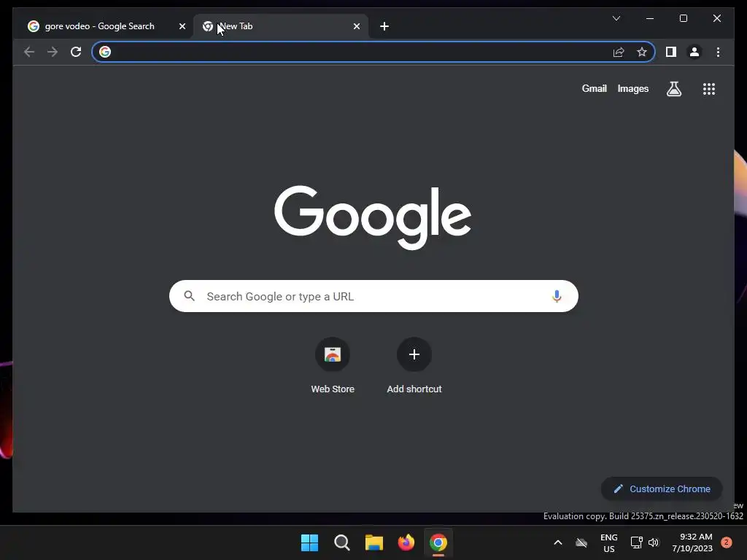Click the ENG US language indicator
This screenshot has height=560, width=747.
pos(609,542)
